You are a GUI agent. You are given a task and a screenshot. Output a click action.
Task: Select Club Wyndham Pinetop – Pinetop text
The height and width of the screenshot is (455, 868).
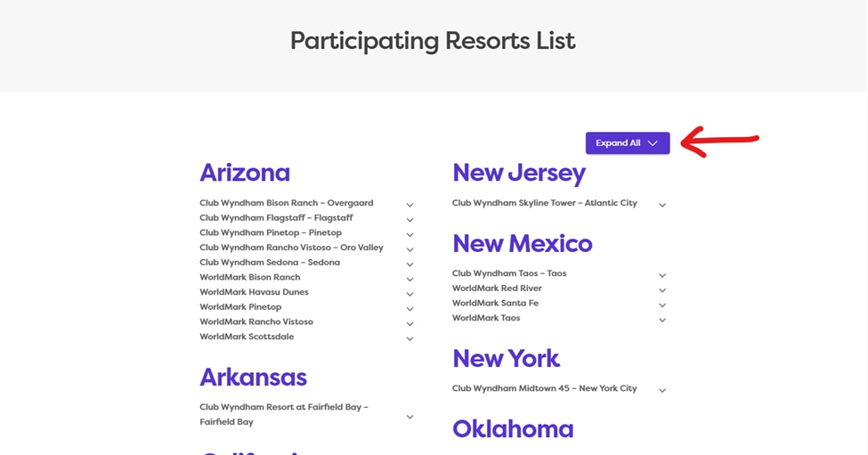(271, 232)
